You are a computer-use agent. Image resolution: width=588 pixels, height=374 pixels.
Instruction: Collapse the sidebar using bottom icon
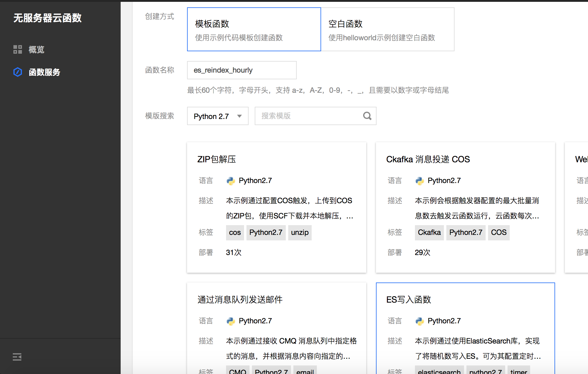pos(17,356)
